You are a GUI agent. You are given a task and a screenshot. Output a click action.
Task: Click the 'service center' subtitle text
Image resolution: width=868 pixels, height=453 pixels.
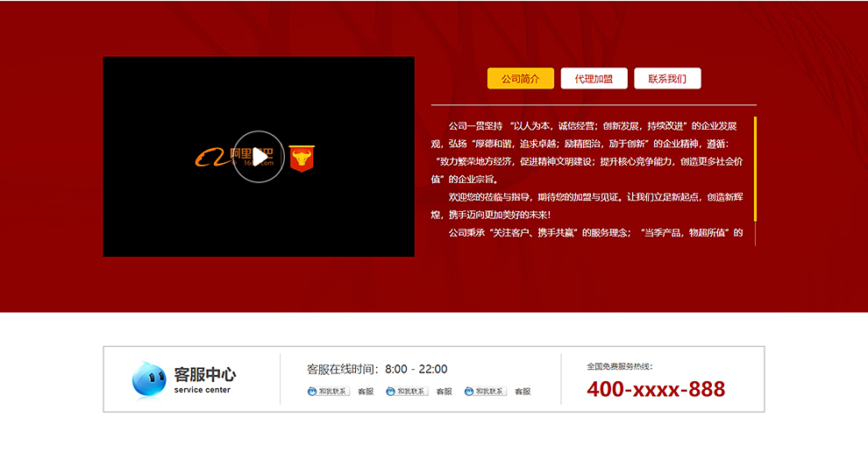tap(202, 390)
